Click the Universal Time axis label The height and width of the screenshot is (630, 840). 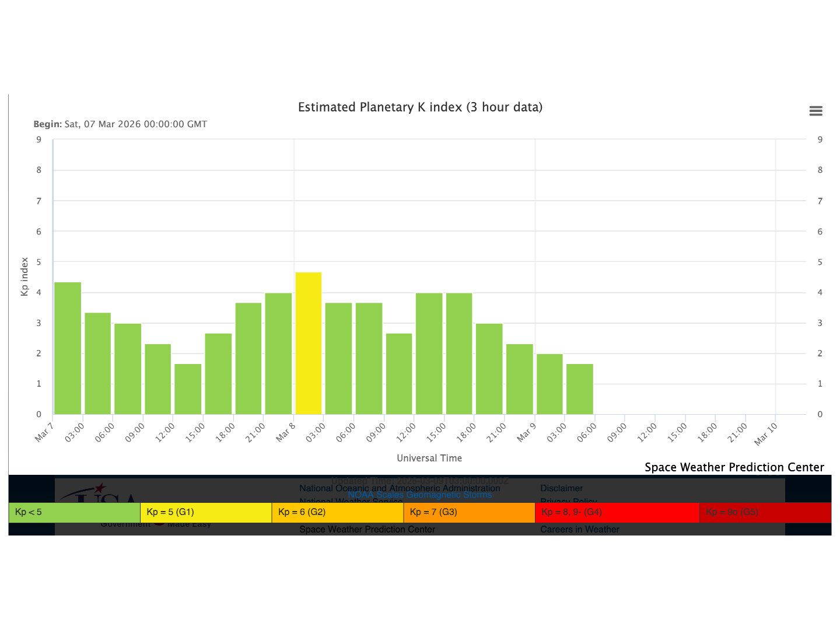click(x=429, y=459)
